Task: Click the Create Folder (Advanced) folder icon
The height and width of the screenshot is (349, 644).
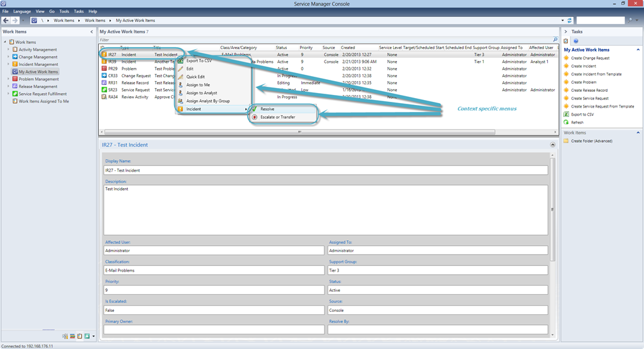Action: coord(566,141)
